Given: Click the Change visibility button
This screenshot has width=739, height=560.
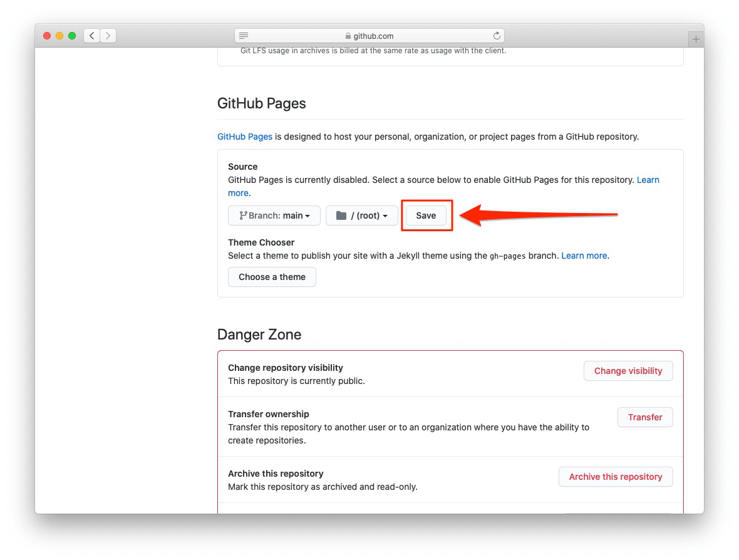Looking at the screenshot, I should (x=628, y=371).
